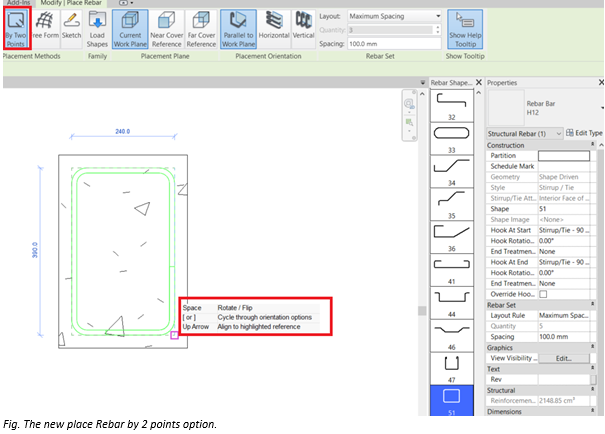Screen dimensions: 605x434
Task: Collapse the Structural properties group
Action: click(593, 390)
